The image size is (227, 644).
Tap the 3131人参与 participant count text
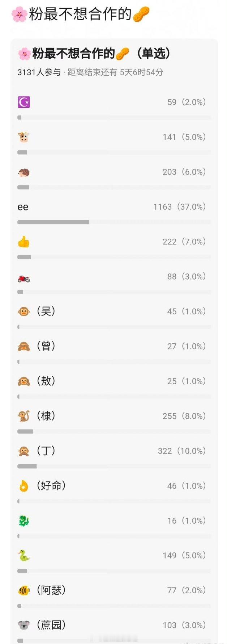pyautogui.click(x=39, y=72)
